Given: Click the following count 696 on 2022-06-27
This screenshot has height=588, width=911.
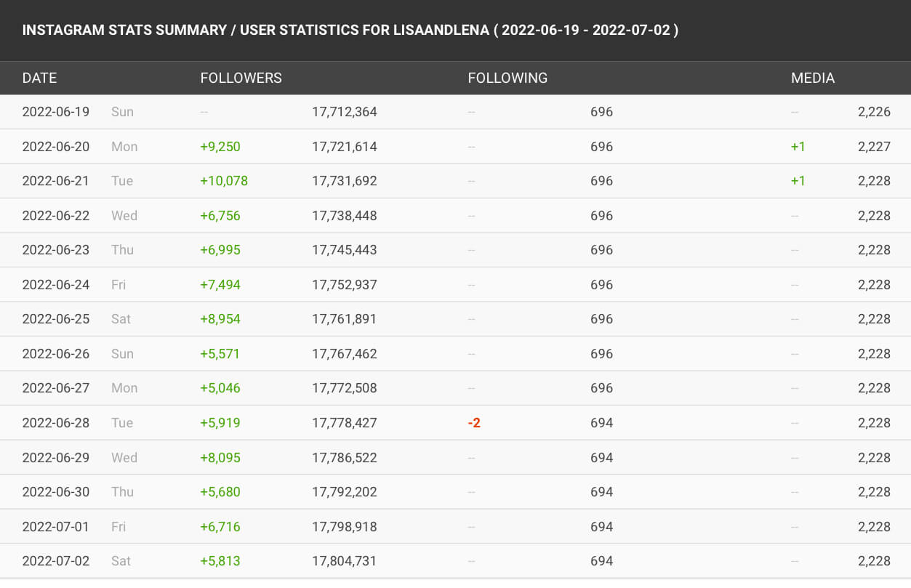Looking at the screenshot, I should pos(601,388).
